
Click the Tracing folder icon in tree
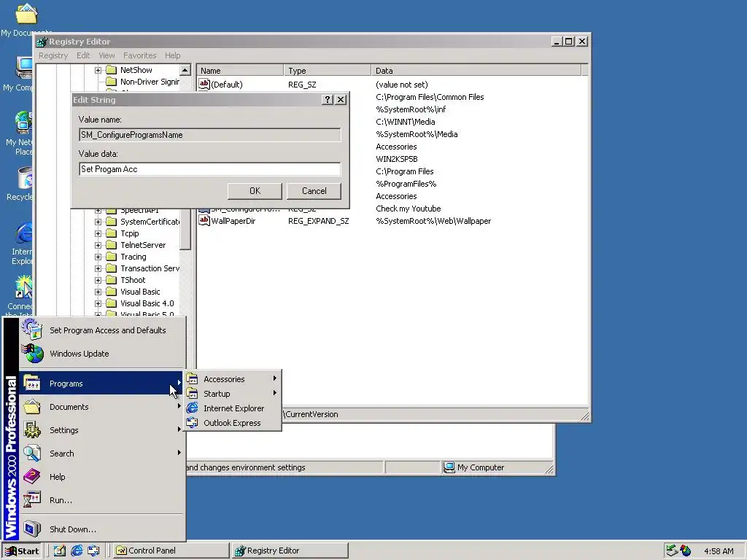tap(111, 257)
